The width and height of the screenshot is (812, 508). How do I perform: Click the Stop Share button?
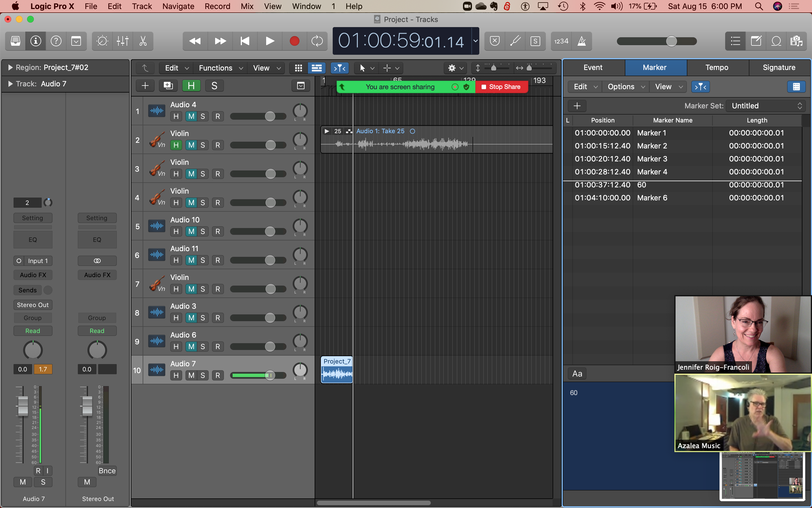[501, 87]
